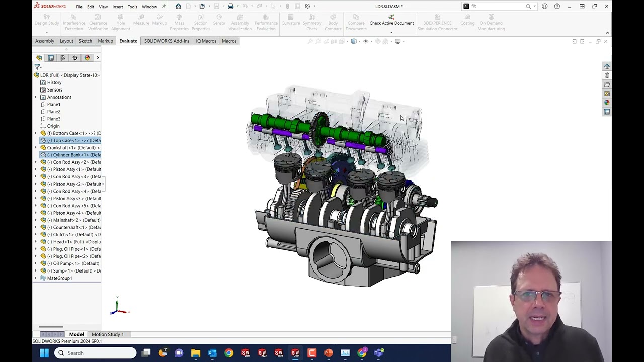
Task: Open the File menu
Action: click(79, 7)
